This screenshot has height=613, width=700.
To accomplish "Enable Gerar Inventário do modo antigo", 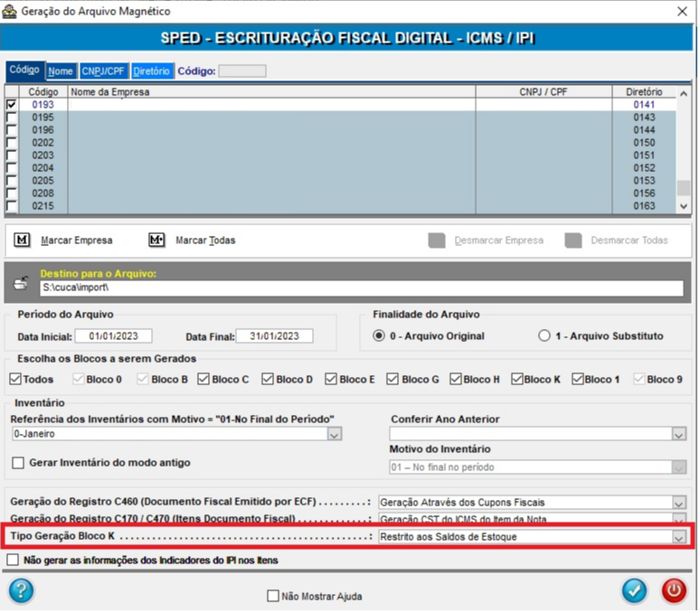I will [x=18, y=463].
